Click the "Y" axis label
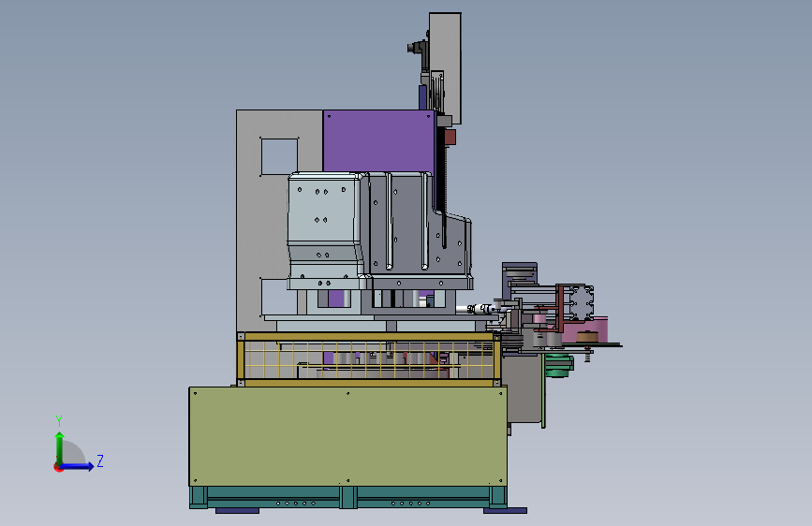Image resolution: width=812 pixels, height=526 pixels. click(x=59, y=421)
